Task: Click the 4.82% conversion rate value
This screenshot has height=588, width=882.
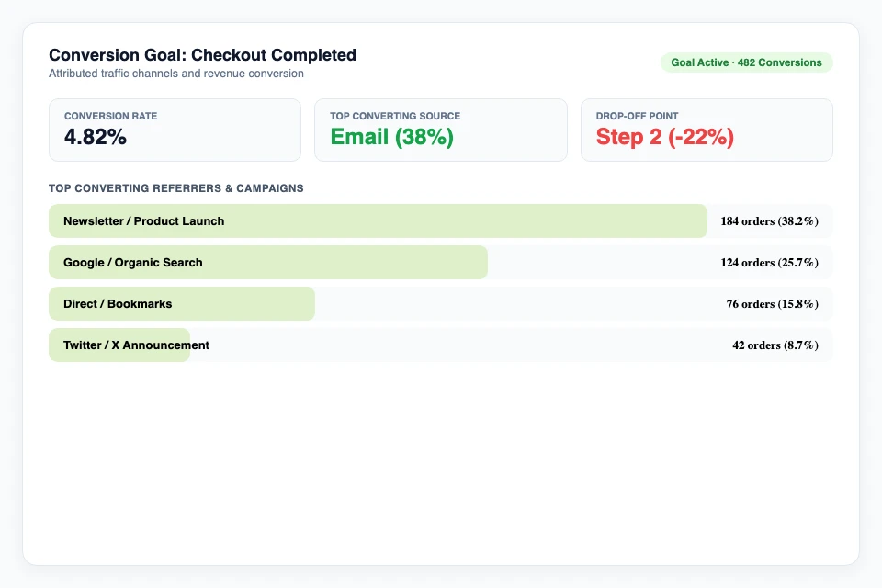Action: [x=95, y=137]
